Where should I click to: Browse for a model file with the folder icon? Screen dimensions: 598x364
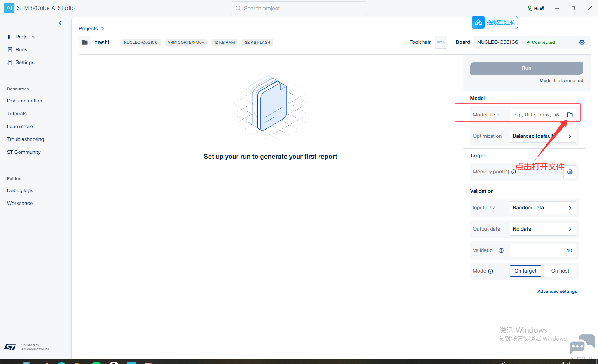click(570, 115)
